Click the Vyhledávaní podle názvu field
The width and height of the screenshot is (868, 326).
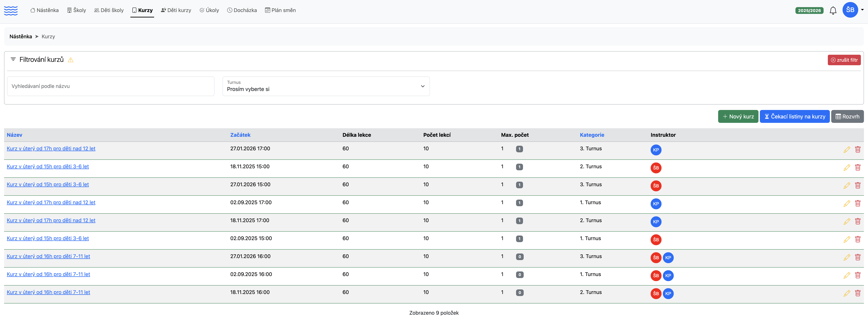coord(111,86)
